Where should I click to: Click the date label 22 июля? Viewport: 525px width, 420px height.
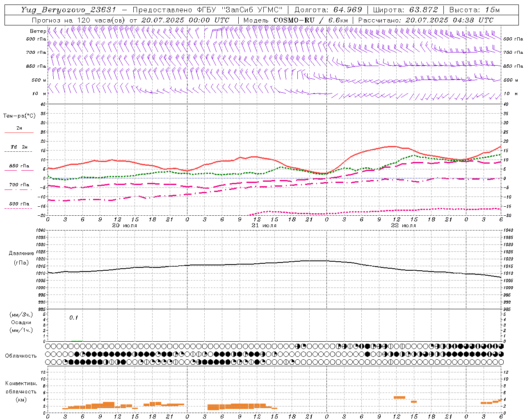click(x=404, y=226)
